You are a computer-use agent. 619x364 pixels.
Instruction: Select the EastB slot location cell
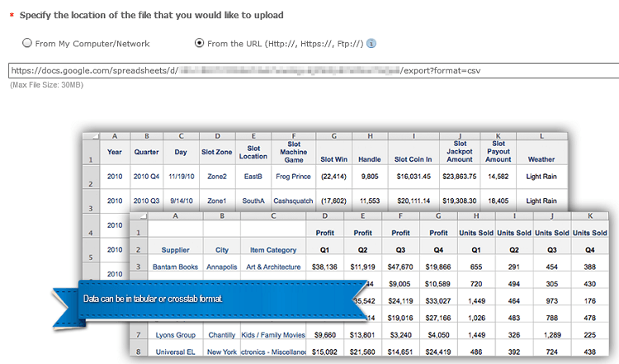click(253, 177)
